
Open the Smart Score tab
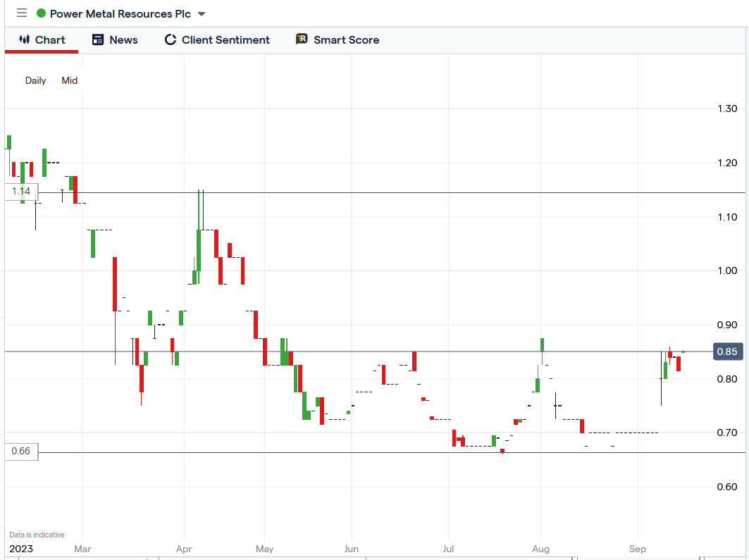(x=338, y=39)
